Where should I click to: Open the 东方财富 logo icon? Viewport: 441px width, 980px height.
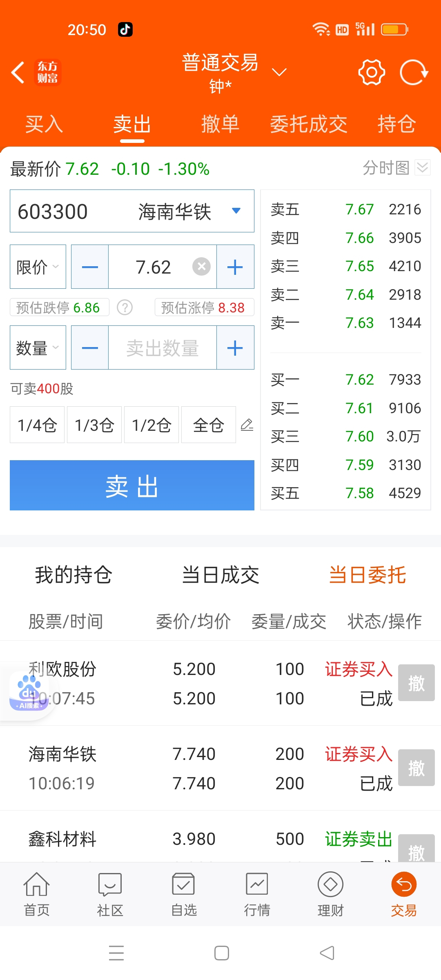47,73
